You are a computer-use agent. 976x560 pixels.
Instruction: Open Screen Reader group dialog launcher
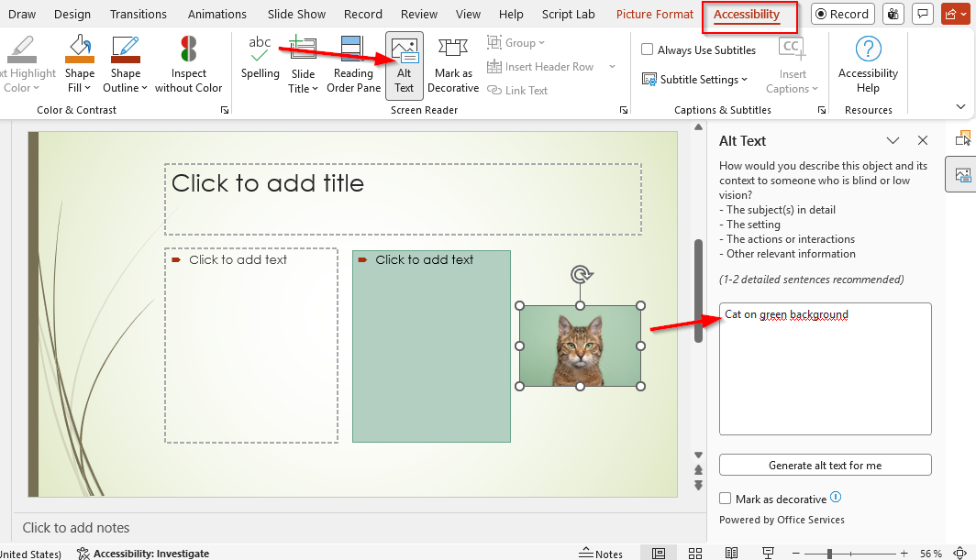(x=624, y=110)
